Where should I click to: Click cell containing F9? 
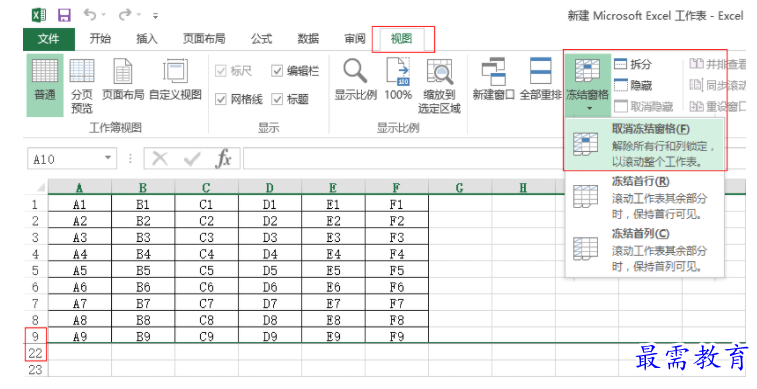coord(397,336)
